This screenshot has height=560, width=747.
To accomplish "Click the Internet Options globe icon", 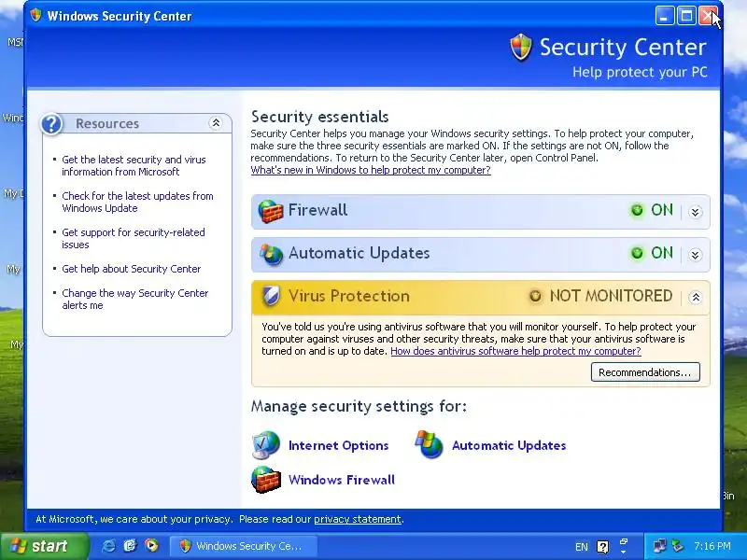I will (x=265, y=445).
